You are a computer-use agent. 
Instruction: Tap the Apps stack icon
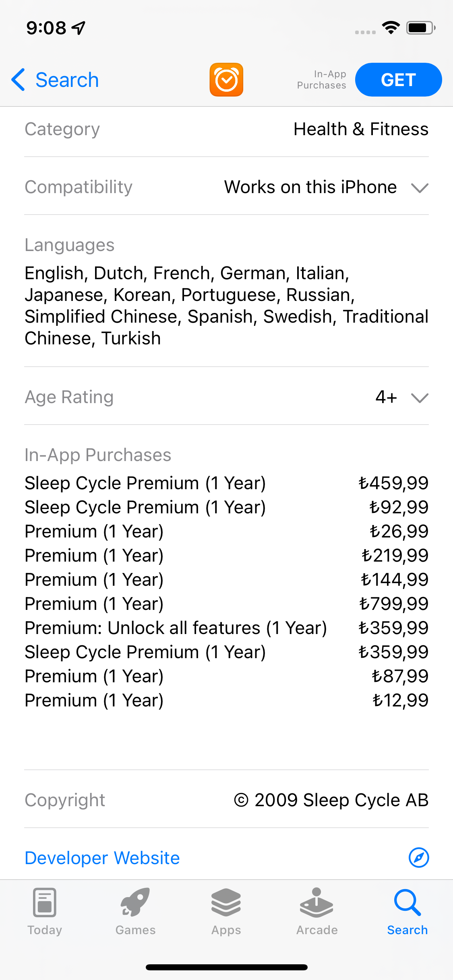[226, 903]
